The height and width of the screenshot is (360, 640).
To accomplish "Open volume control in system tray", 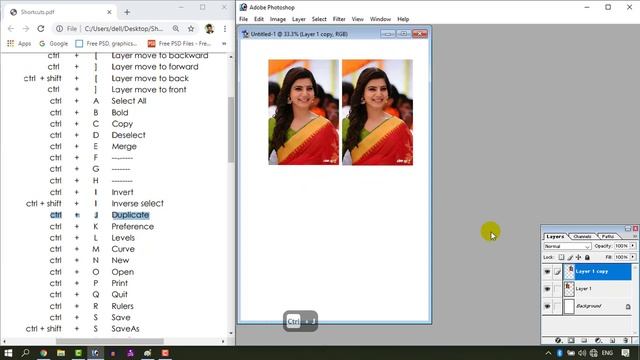I will (x=582, y=353).
